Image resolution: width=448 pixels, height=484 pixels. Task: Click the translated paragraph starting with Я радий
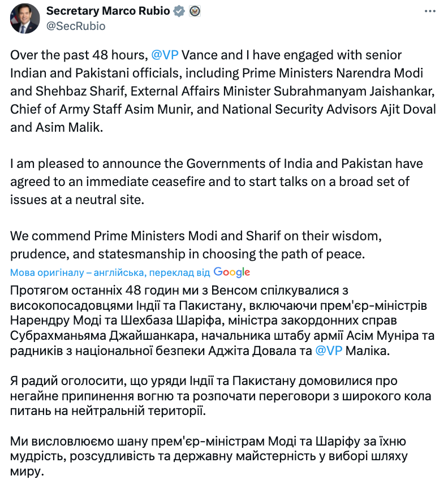click(x=221, y=396)
